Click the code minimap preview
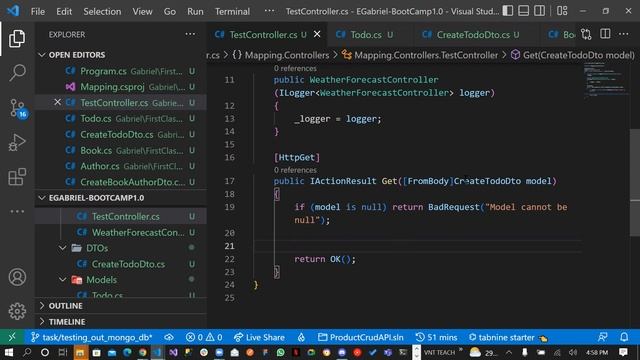Image resolution: width=640 pixels, height=360 pixels. 605,80
